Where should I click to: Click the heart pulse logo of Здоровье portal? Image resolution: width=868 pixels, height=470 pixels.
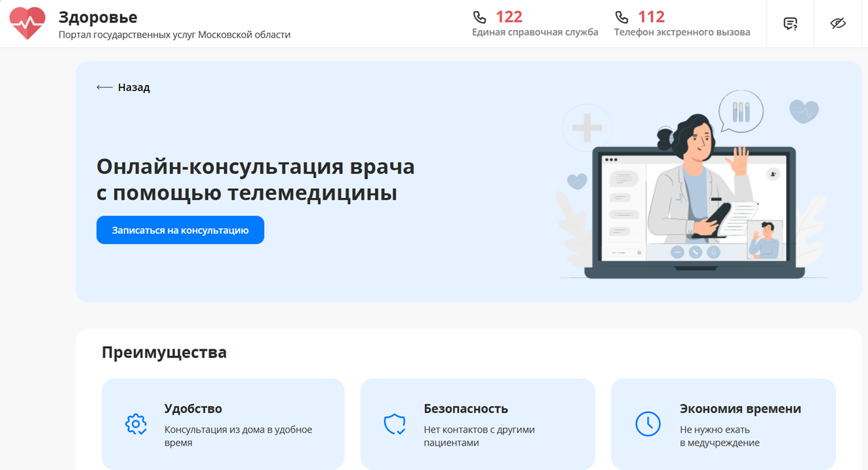[x=28, y=22]
